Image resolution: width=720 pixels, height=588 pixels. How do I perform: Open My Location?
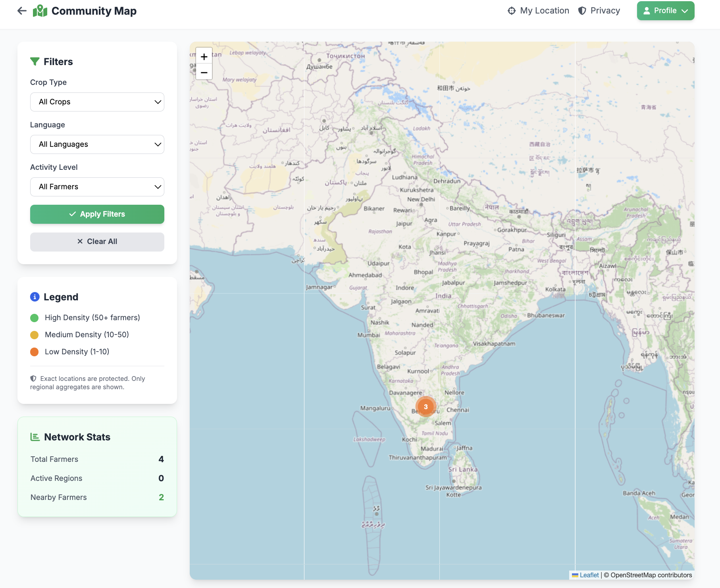coord(538,11)
